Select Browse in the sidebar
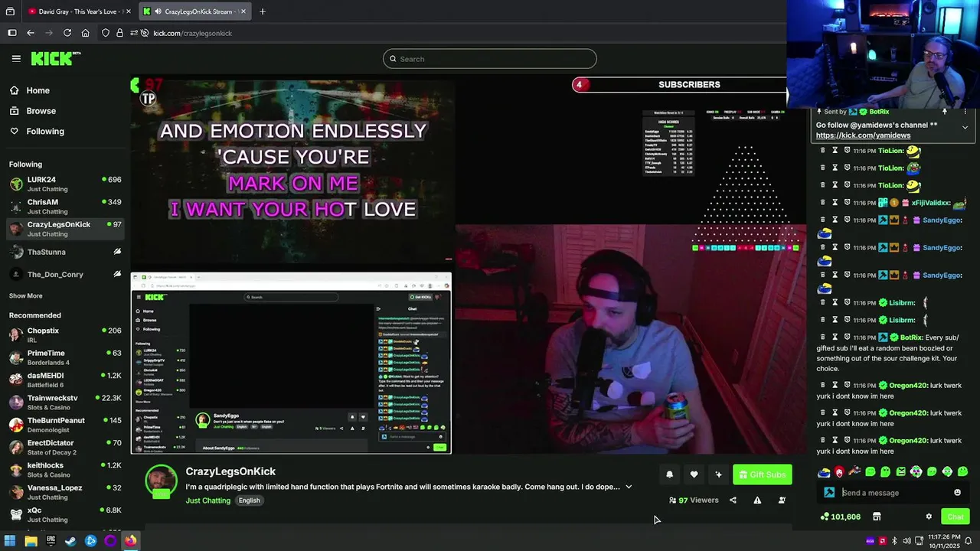 (66, 111)
